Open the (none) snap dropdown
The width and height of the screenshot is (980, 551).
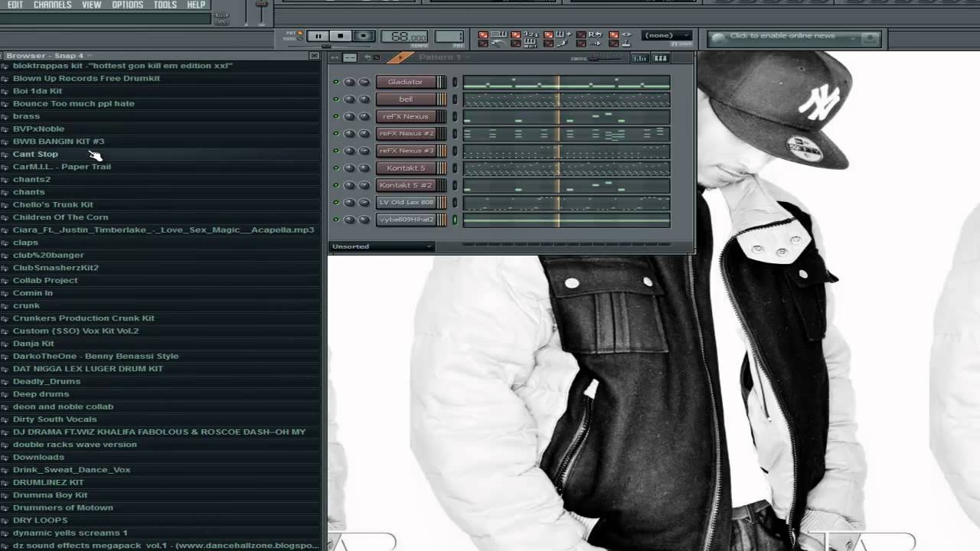(x=667, y=35)
